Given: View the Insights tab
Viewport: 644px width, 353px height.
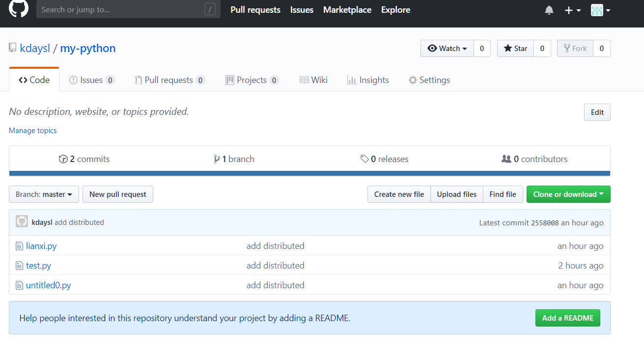Looking at the screenshot, I should (368, 80).
